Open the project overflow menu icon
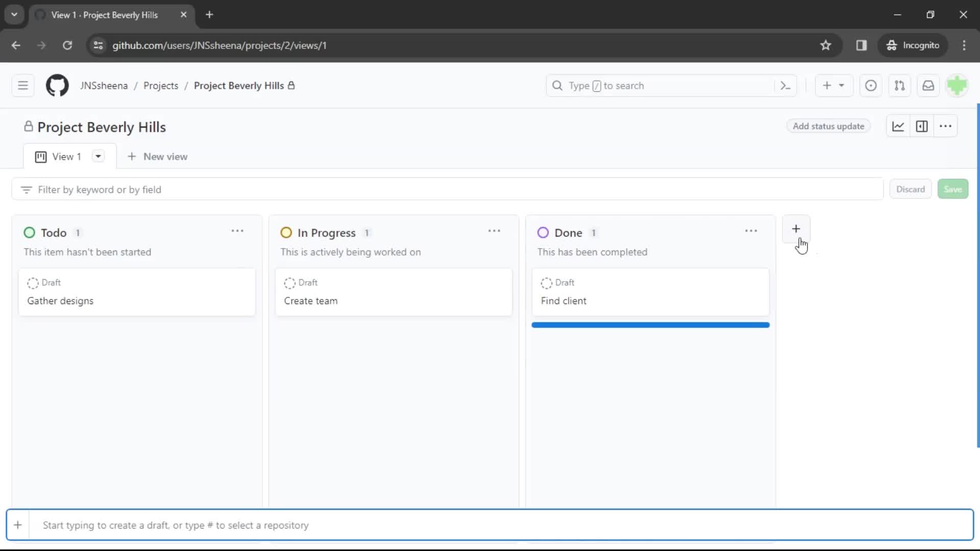 coord(946,127)
